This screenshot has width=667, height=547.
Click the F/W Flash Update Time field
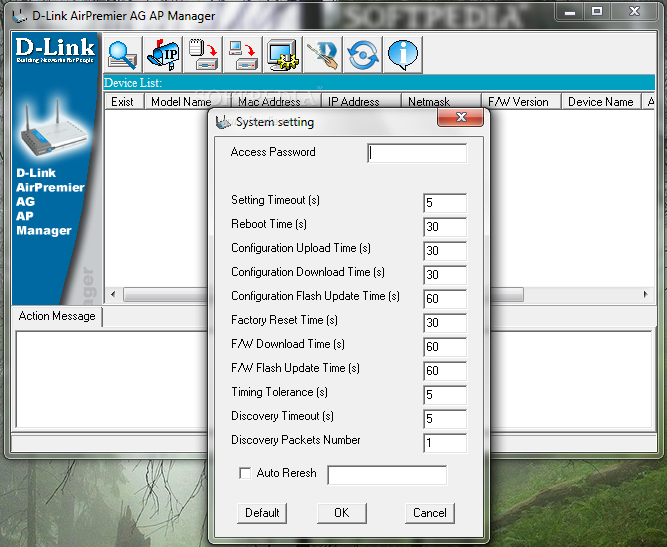point(445,371)
